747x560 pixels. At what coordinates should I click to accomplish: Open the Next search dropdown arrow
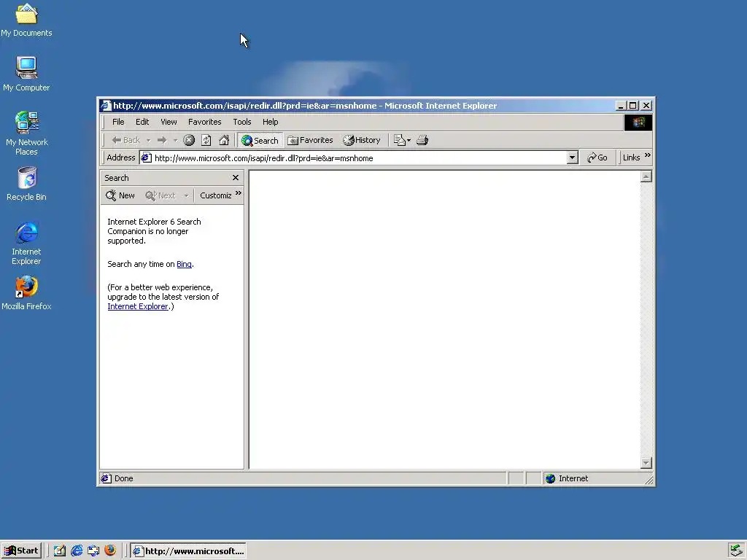click(x=186, y=195)
